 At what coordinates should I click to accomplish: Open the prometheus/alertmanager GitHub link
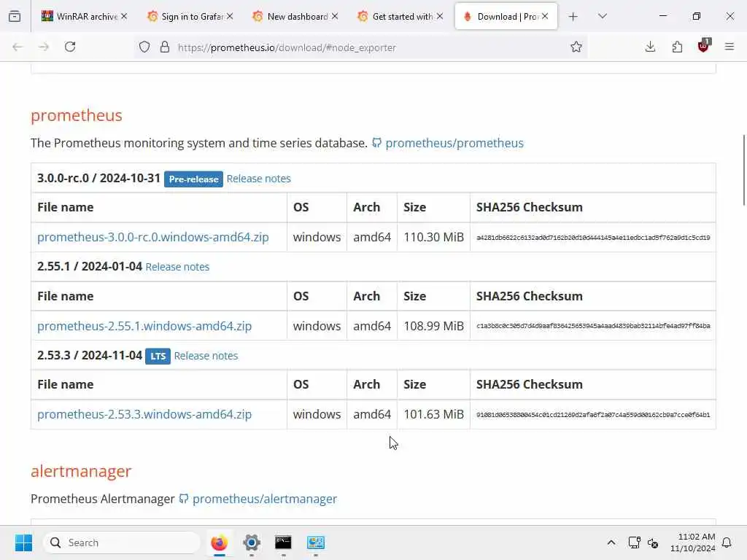(264, 499)
